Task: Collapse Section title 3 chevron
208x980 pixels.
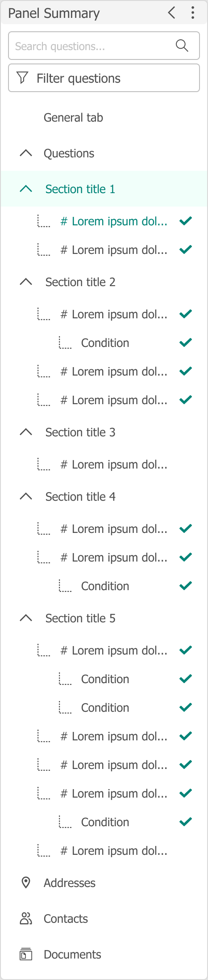Action: (x=26, y=432)
